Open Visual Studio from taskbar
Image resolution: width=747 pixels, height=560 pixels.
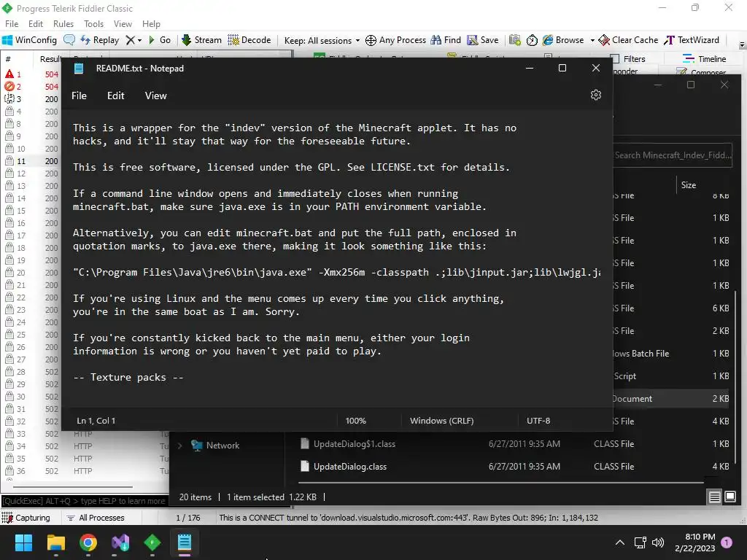120,542
